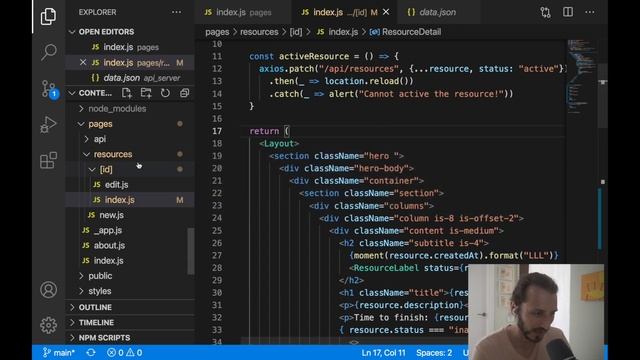Image resolution: width=640 pixels, height=360 pixels.
Task: Open the Manage gear icon
Action: click(x=48, y=325)
